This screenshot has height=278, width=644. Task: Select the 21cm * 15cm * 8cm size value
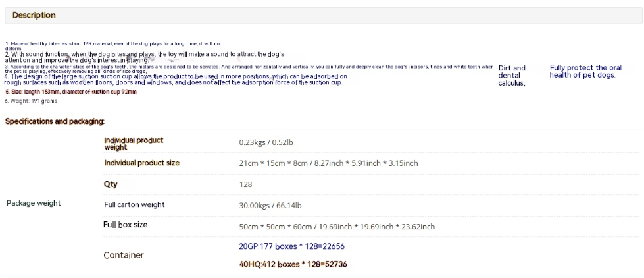pyautogui.click(x=328, y=163)
